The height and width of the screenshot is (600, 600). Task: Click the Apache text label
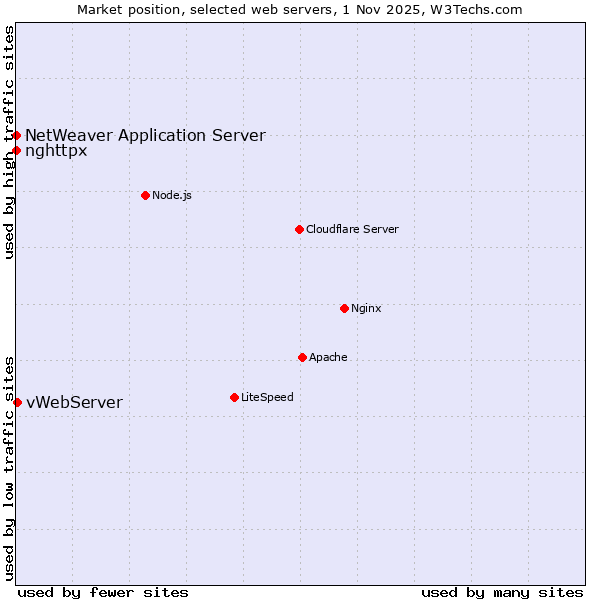pos(328,357)
